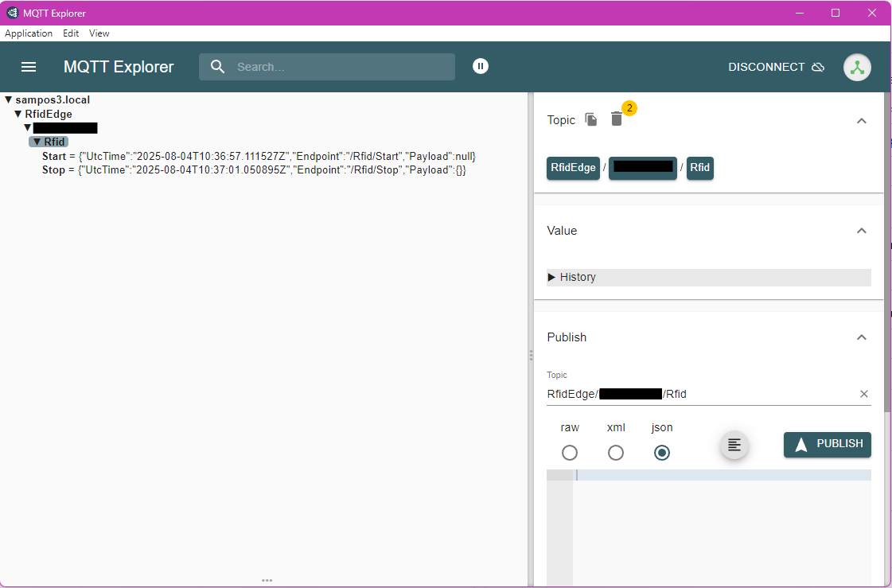
Task: Click the right panel vertical scrollbar
Action: (x=887, y=252)
